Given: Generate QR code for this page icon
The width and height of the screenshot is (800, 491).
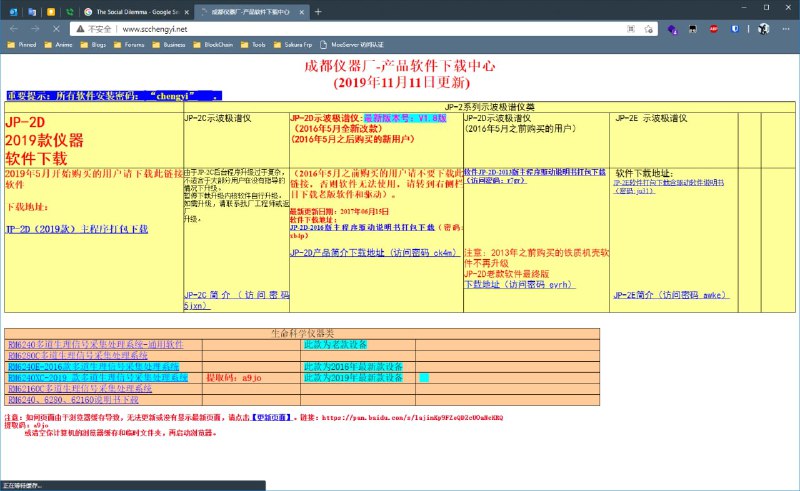Looking at the screenshot, I should tap(631, 29).
